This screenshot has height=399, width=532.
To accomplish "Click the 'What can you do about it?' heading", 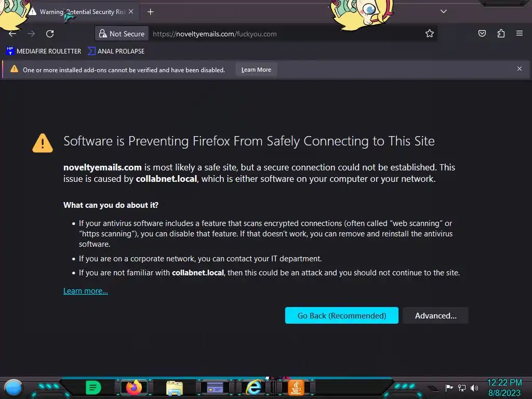I will [111, 205].
